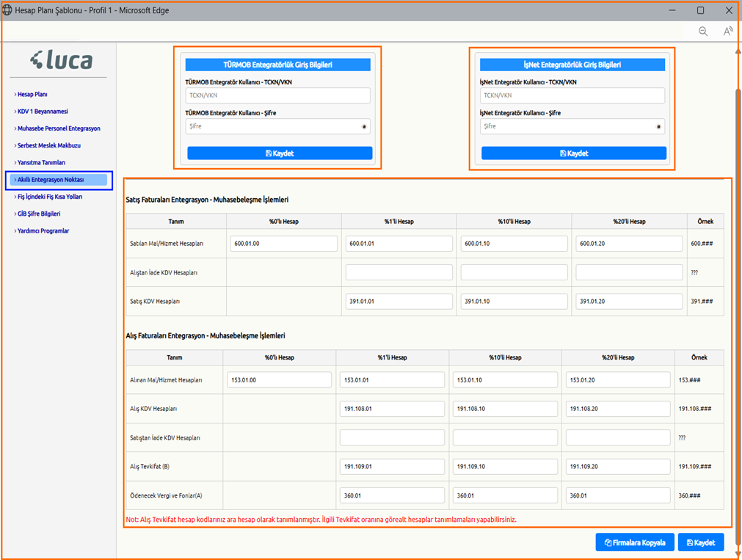Viewport: 742px width, 560px height.
Task: Click the 153.01.01 purchase account field
Action: [x=393, y=379]
